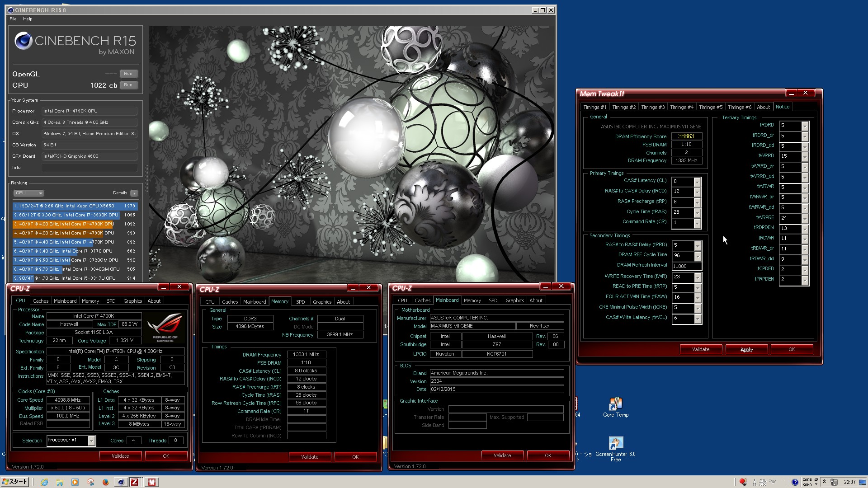
Task: Switch to CPU-Z via its taskbar icon
Action: click(135, 482)
